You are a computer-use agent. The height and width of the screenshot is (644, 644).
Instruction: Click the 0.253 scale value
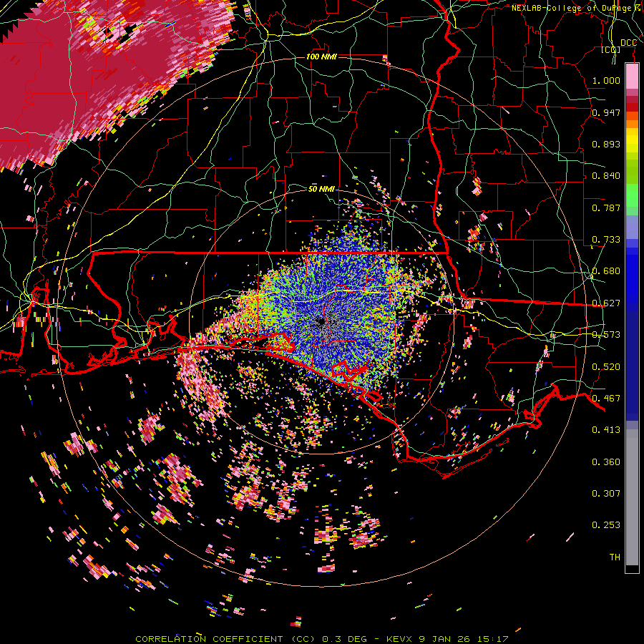click(606, 525)
